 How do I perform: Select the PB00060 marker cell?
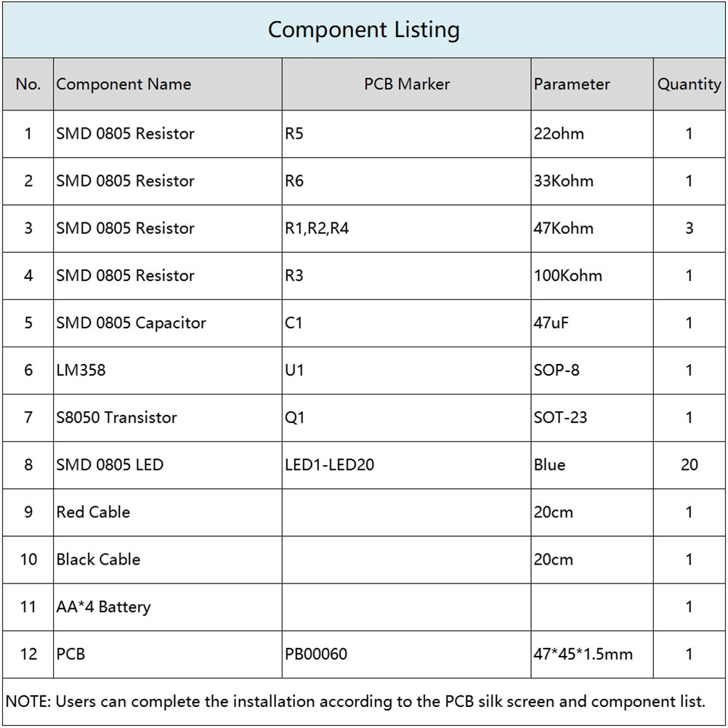pyautogui.click(x=316, y=654)
